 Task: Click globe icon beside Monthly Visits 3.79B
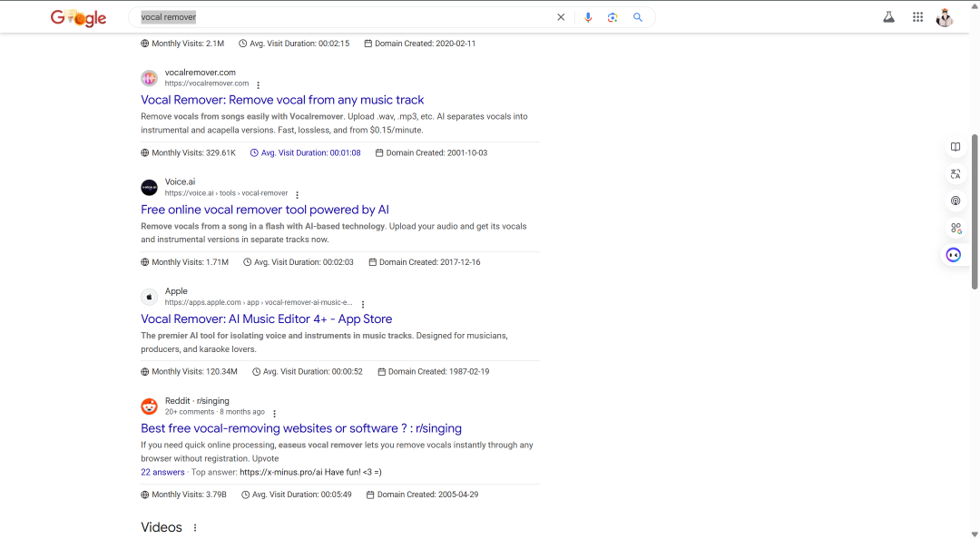[x=145, y=495]
